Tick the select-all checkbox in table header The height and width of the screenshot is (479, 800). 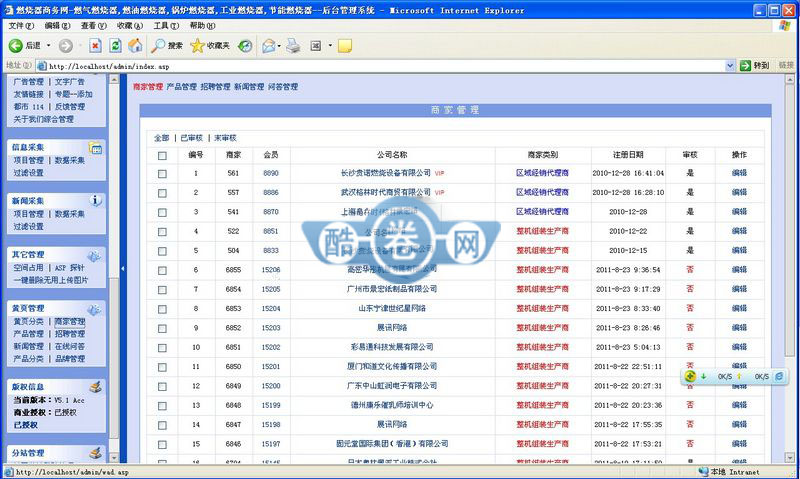click(x=162, y=156)
